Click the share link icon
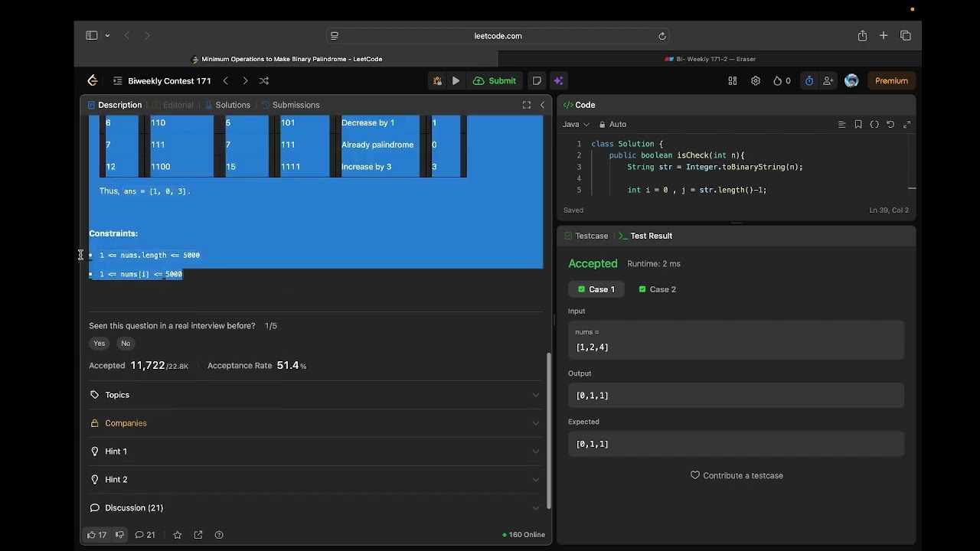This screenshot has width=980, height=551. pyautogui.click(x=198, y=535)
